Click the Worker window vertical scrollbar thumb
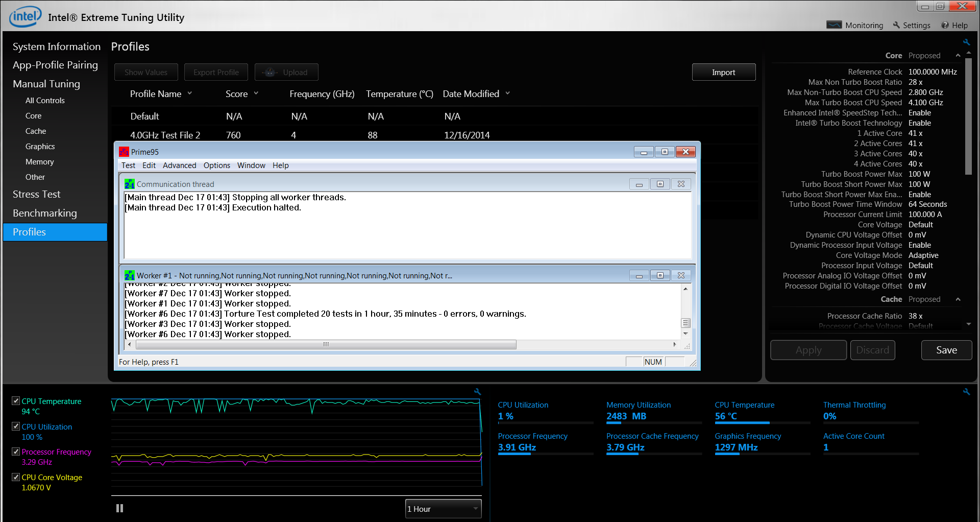 685,323
